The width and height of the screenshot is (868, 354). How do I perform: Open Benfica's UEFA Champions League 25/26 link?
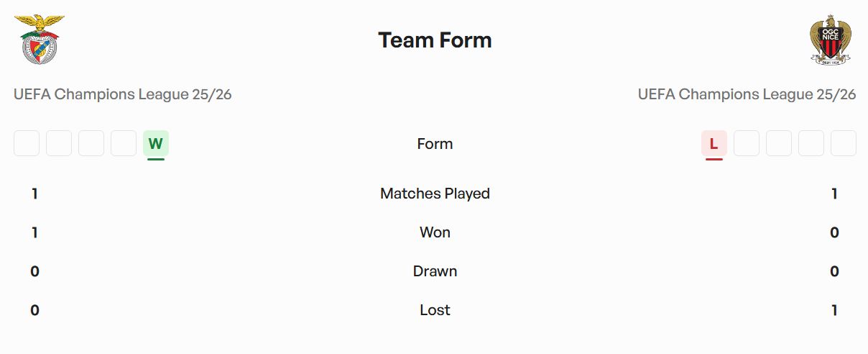click(123, 94)
